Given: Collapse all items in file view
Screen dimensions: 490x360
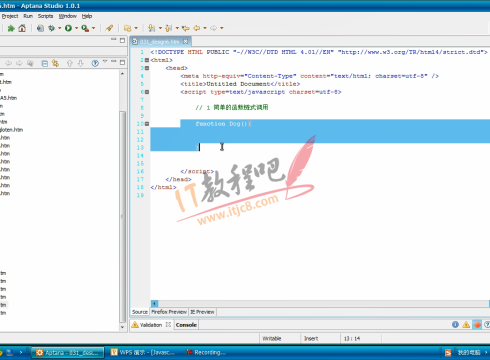Looking at the screenshot, I should (45, 63).
